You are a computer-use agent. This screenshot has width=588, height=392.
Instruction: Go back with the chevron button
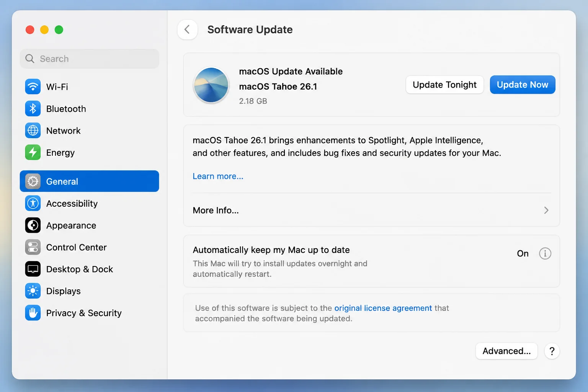coord(187,29)
